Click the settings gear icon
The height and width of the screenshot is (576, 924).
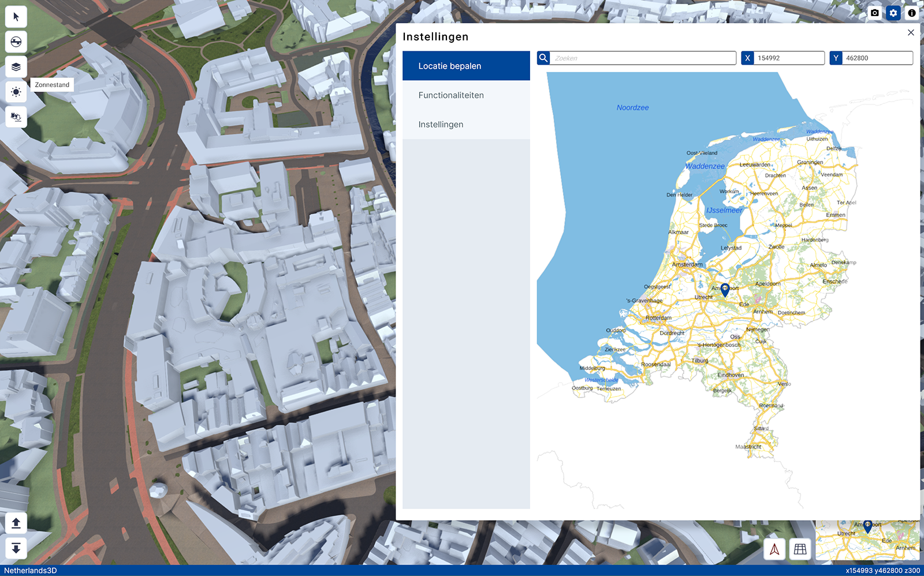pos(893,13)
